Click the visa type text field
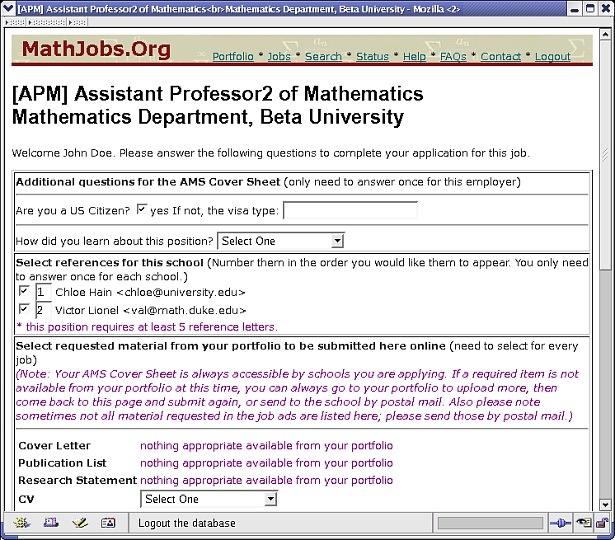Image resolution: width=615 pixels, height=540 pixels. tap(350, 211)
